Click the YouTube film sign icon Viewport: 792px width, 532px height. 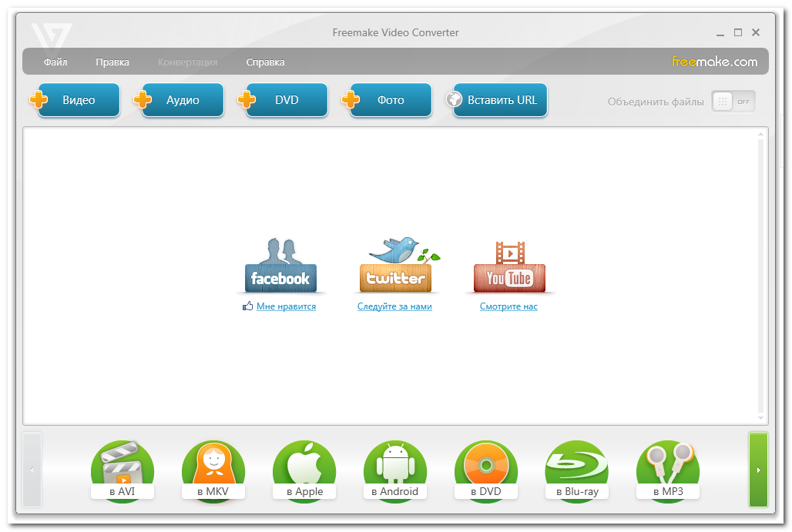click(x=509, y=267)
